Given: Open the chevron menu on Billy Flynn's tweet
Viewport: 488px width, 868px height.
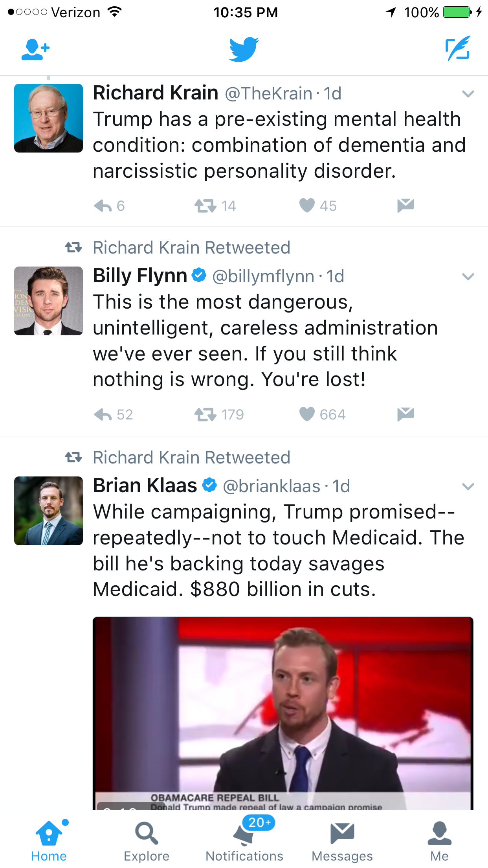Looking at the screenshot, I should 468,277.
